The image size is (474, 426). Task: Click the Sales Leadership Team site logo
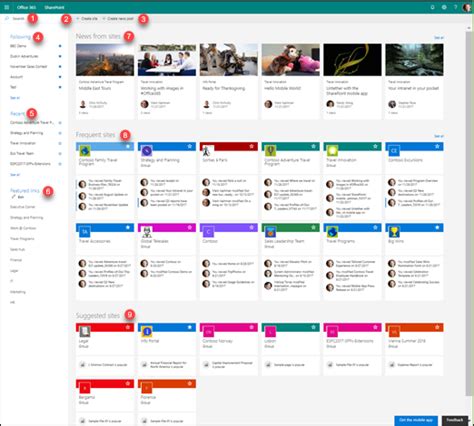point(270,232)
